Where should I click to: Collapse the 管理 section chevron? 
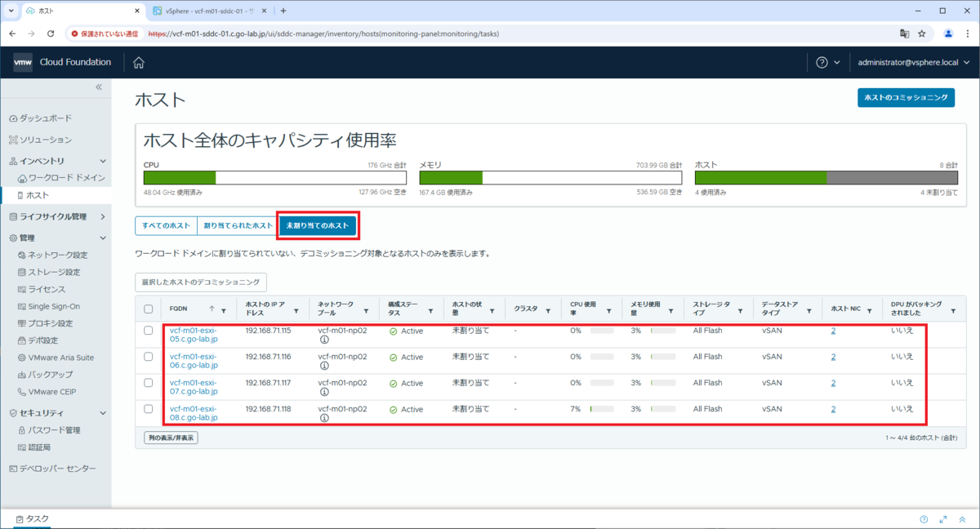(102, 238)
